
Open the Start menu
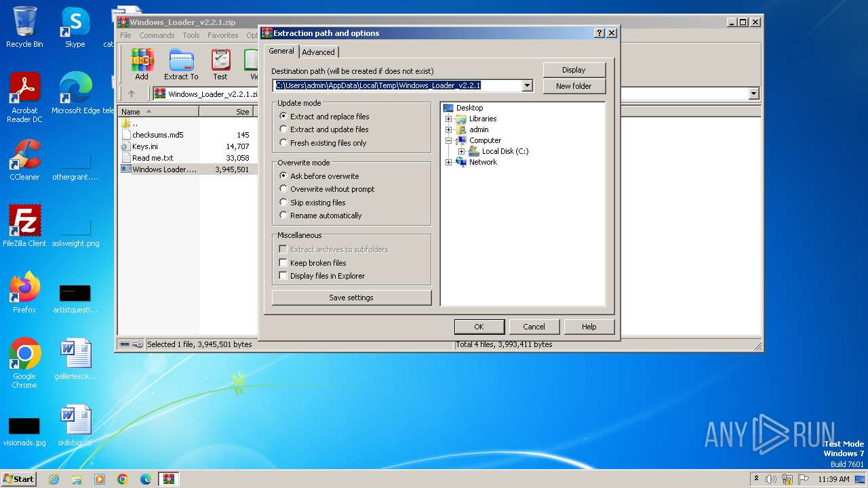[18, 479]
